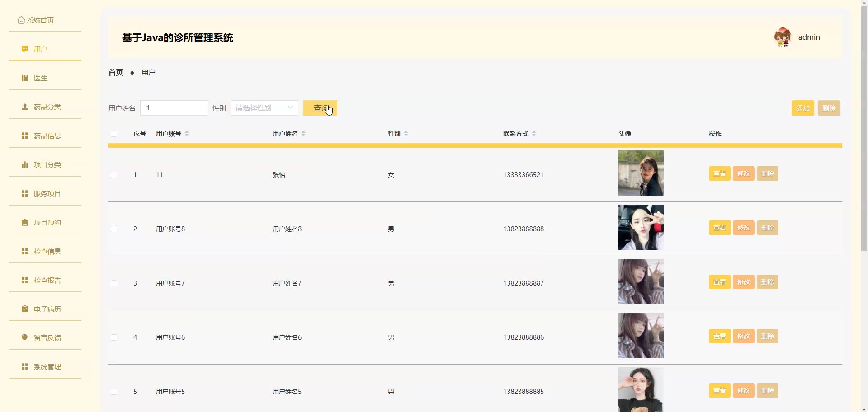This screenshot has width=868, height=412.
Task: Edit the 用户账号8 row
Action: coord(744,228)
